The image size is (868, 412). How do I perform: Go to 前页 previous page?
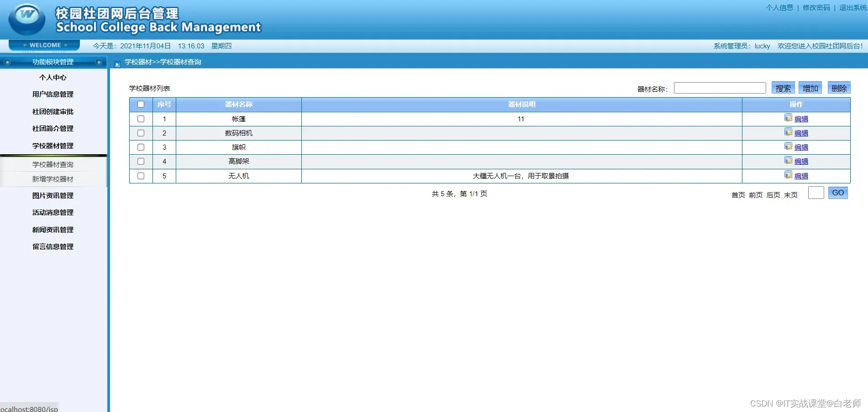[x=756, y=195]
